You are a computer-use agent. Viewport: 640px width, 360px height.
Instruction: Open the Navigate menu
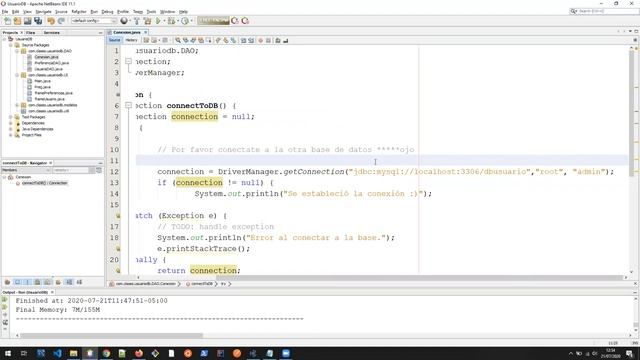click(x=43, y=12)
